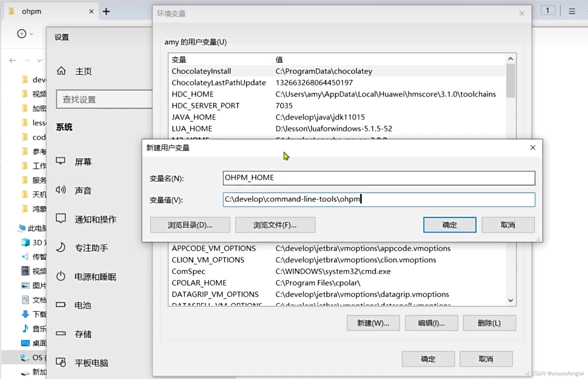Click the user variables scrollbar thumb
The image size is (588, 379).
coord(511,81)
